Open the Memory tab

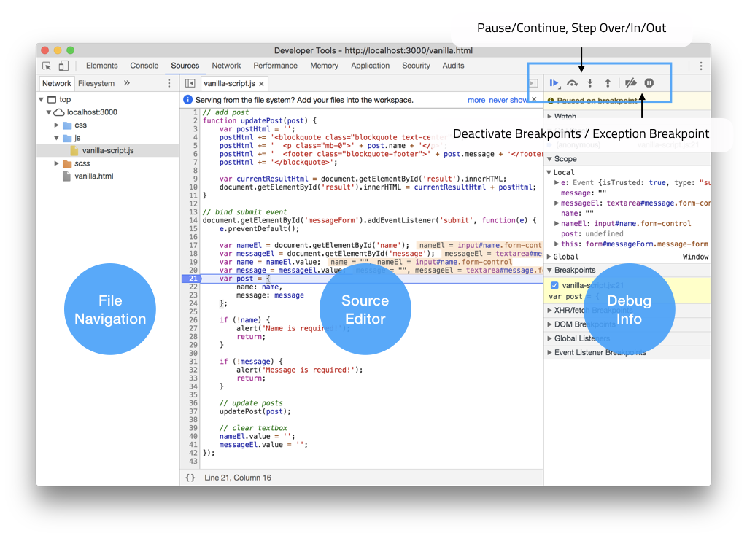click(x=324, y=66)
